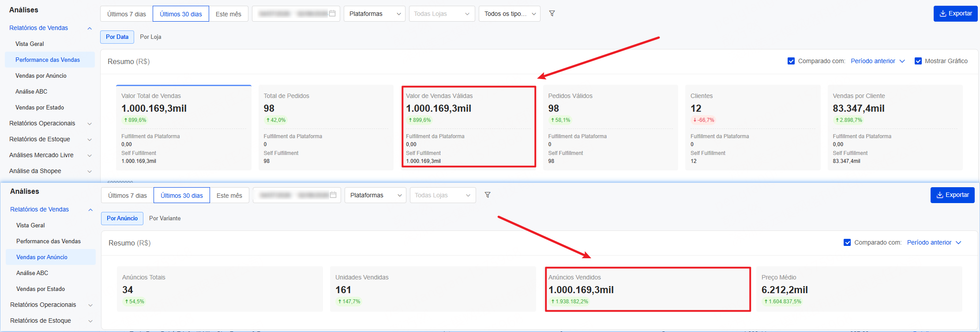
Task: Click Exportar button in the Por Anúncio view
Action: [953, 195]
